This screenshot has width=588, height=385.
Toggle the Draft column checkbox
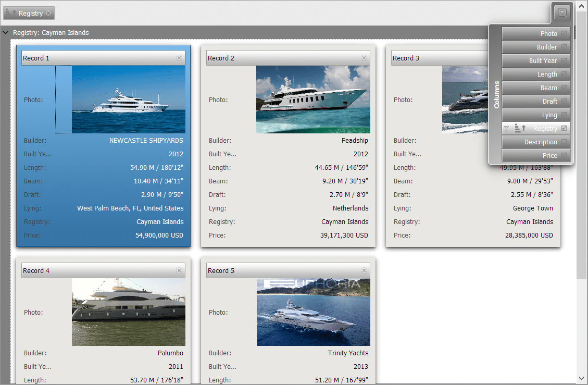564,101
